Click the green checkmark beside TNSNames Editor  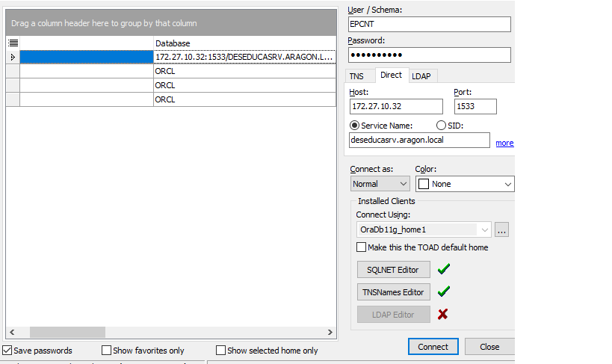(x=444, y=291)
